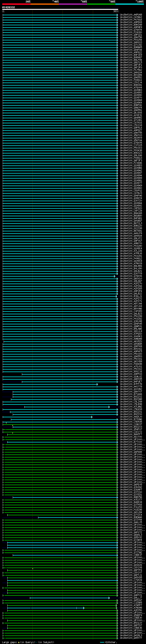Select label UniRef100_C5YZJ4
Viewport: 146px width, 644px height.
tap(131, 82)
